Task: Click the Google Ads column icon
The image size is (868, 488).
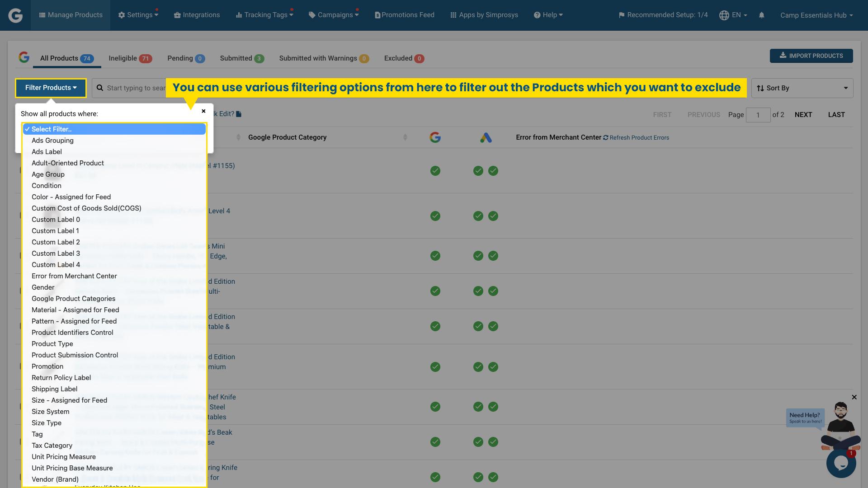Action: (486, 137)
